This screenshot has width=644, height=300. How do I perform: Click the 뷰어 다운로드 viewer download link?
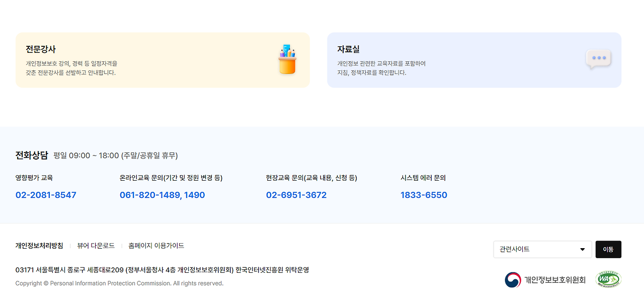click(x=97, y=246)
